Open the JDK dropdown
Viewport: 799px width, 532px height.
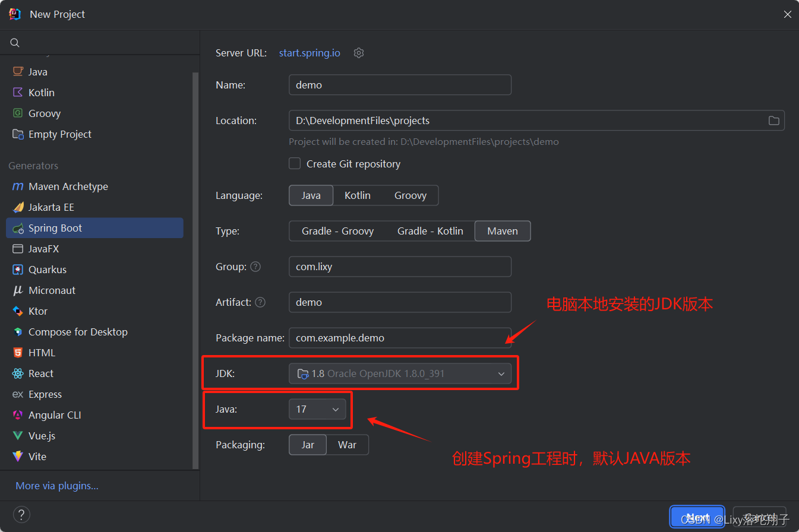[x=400, y=373]
